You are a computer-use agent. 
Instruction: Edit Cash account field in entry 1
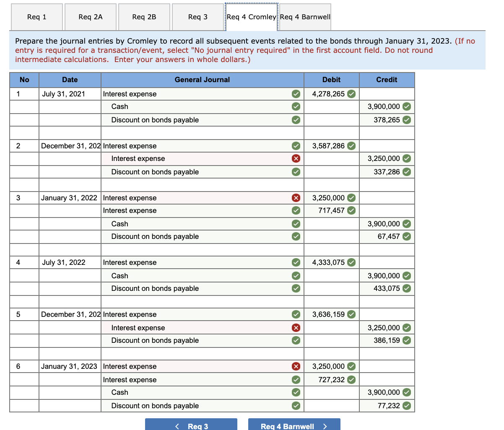[203, 106]
